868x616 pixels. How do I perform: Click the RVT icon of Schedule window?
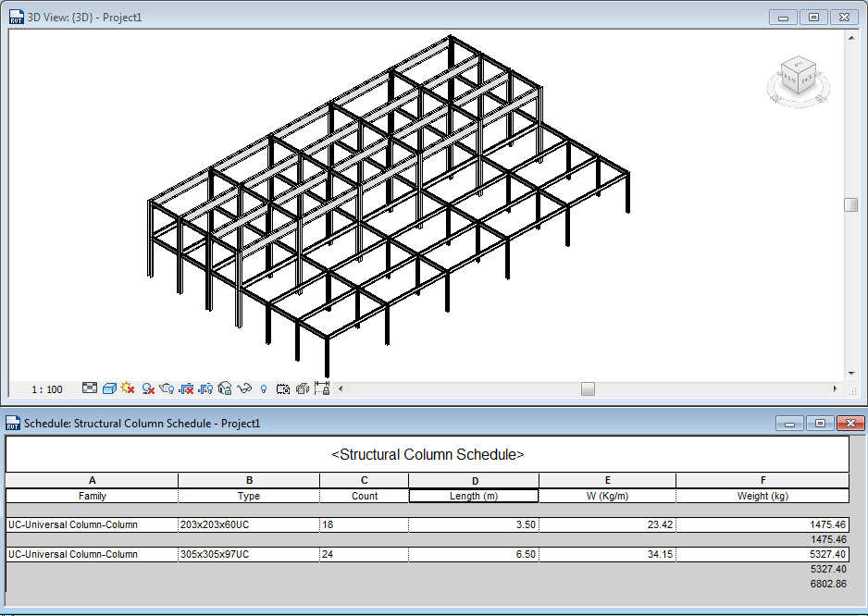coord(13,424)
